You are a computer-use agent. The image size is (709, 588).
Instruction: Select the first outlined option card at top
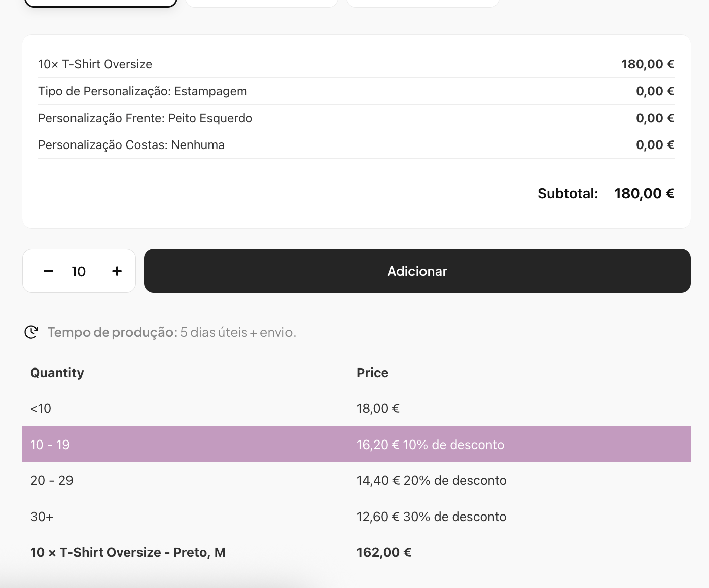101,3
